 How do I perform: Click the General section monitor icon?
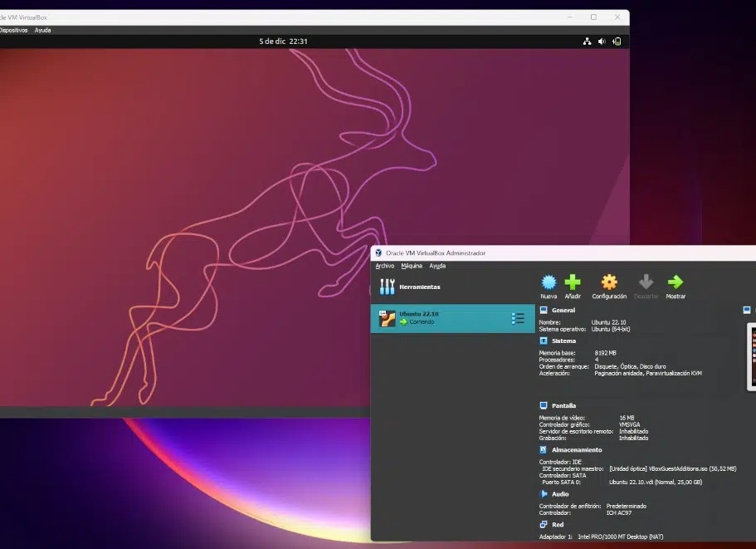(544, 310)
